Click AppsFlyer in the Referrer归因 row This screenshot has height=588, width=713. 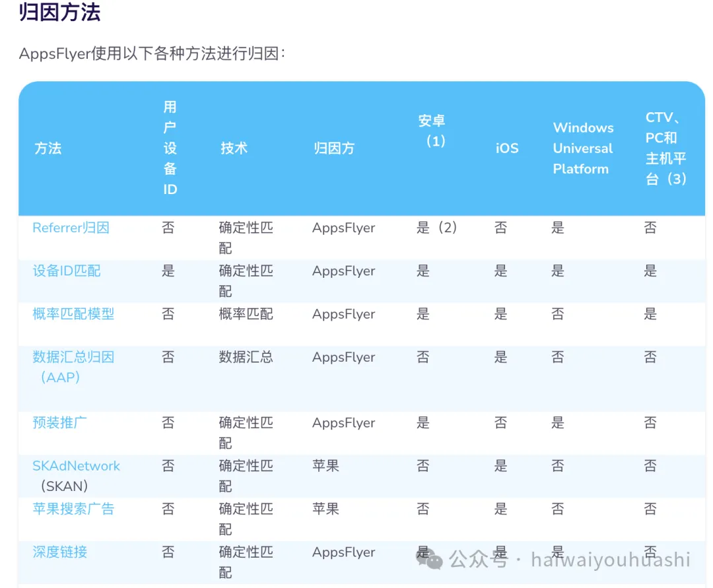click(344, 228)
